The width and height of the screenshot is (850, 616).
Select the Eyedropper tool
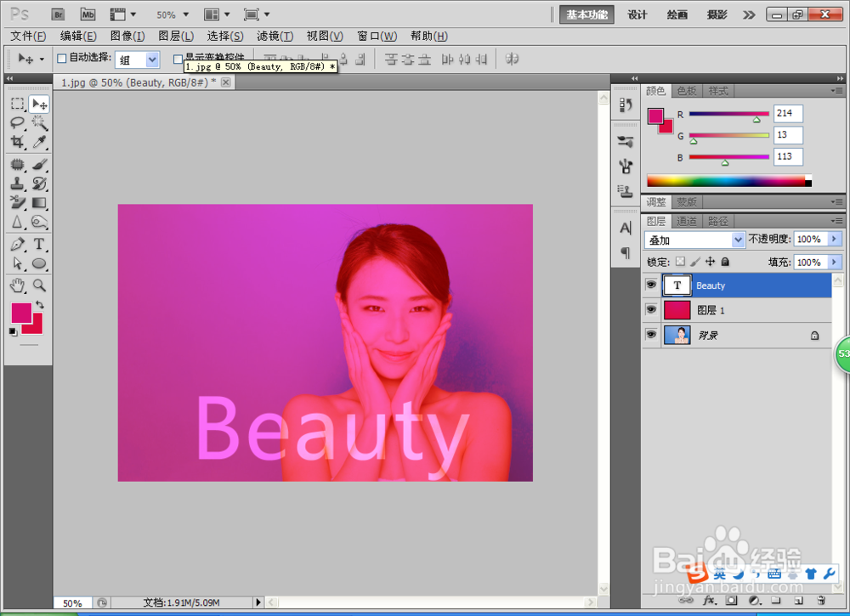click(39, 142)
